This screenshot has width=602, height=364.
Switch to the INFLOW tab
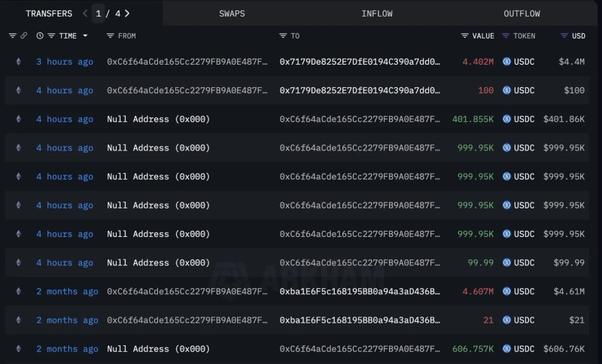pyautogui.click(x=376, y=14)
